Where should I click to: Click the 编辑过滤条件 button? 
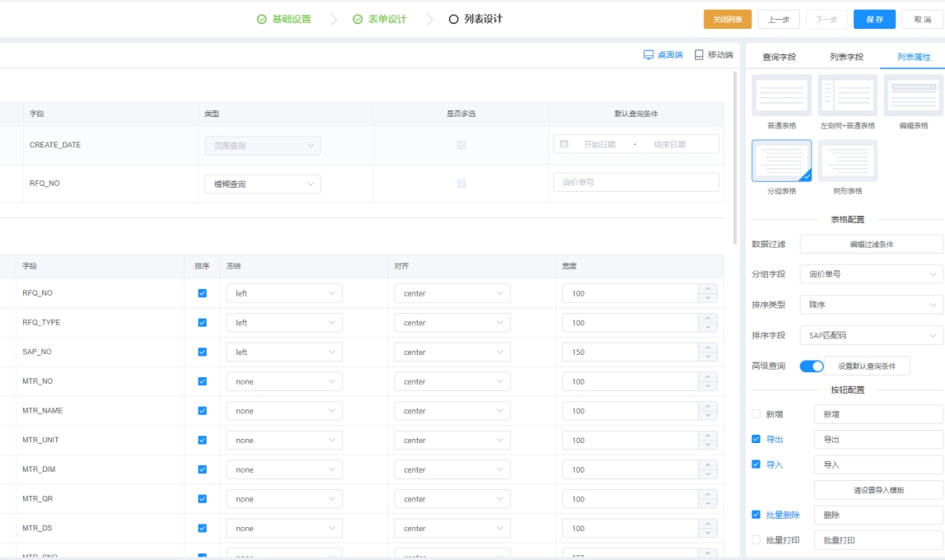[871, 245]
